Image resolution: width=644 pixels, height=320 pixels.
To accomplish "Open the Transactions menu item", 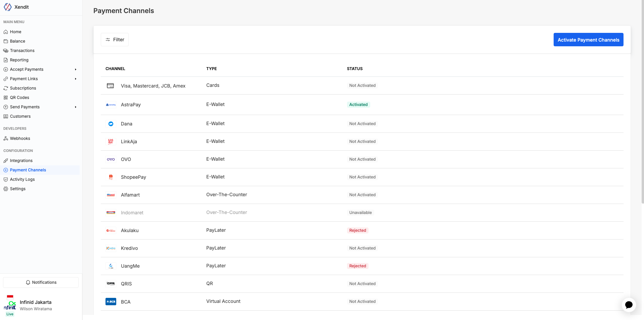I will click(x=22, y=51).
